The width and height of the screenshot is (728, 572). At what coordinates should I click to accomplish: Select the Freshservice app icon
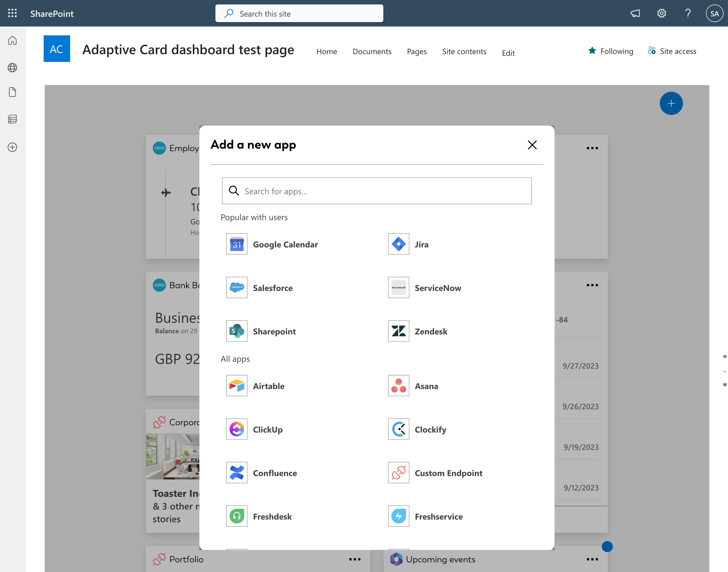pos(398,516)
